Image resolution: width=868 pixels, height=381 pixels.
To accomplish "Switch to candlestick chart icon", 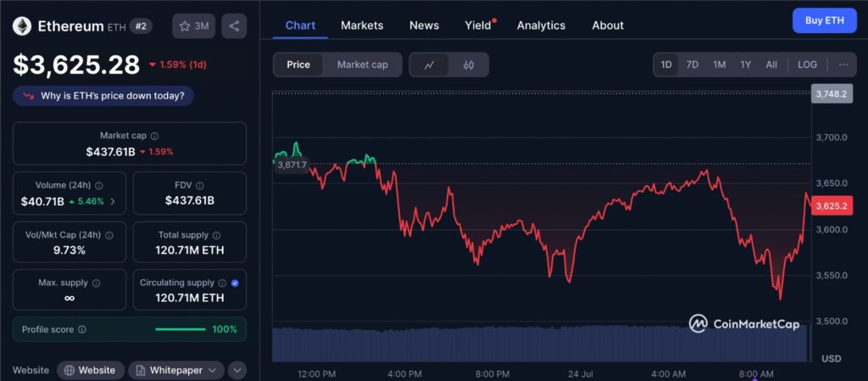I will [x=468, y=64].
